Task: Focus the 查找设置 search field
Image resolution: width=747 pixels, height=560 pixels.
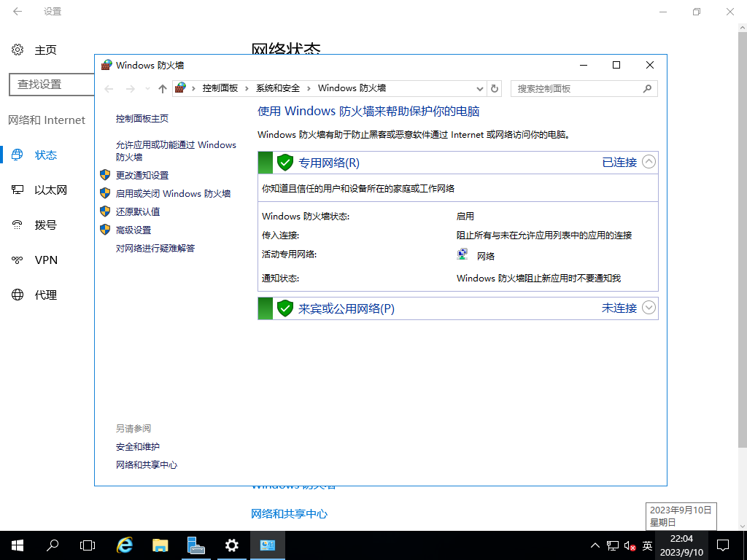Action: [x=52, y=85]
